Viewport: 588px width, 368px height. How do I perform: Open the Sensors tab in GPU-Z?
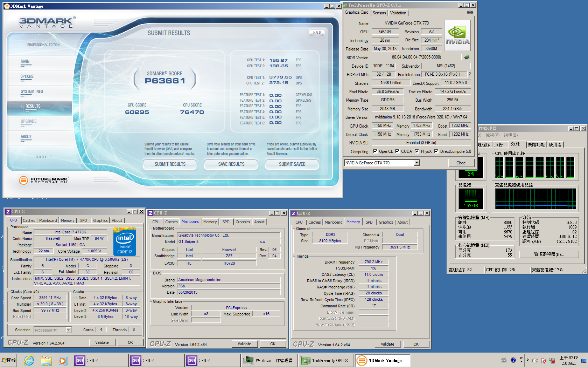[x=379, y=13]
